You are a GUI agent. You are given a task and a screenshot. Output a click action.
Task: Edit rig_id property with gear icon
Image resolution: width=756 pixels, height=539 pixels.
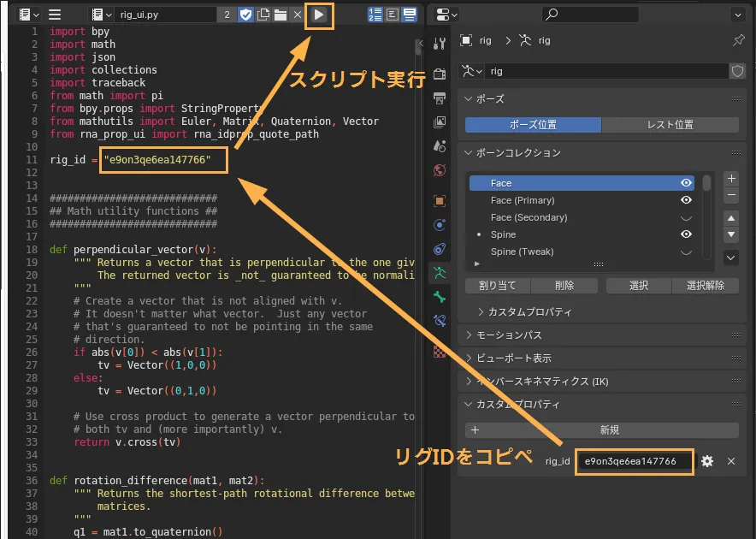tap(707, 461)
